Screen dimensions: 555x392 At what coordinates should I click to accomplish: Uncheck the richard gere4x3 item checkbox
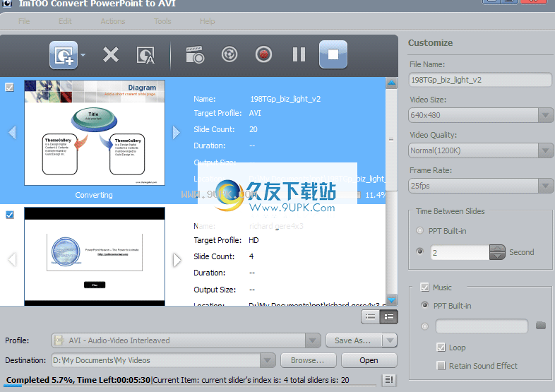[x=10, y=215]
